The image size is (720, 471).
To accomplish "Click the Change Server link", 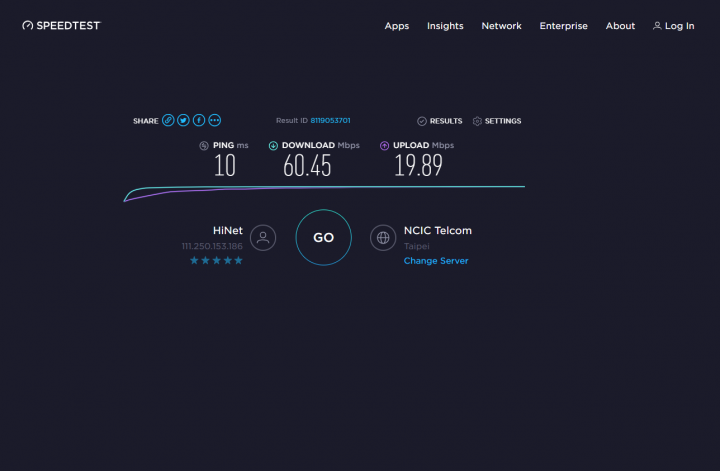I will point(436,261).
